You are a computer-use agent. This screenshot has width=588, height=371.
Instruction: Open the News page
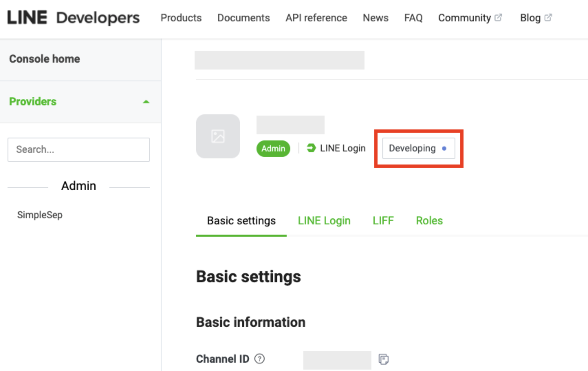coord(375,18)
